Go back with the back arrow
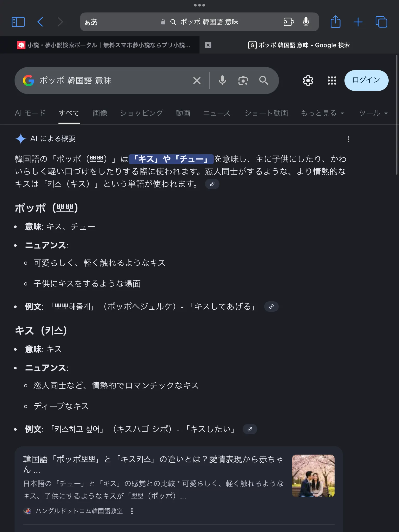This screenshot has width=399, height=532. click(x=40, y=22)
